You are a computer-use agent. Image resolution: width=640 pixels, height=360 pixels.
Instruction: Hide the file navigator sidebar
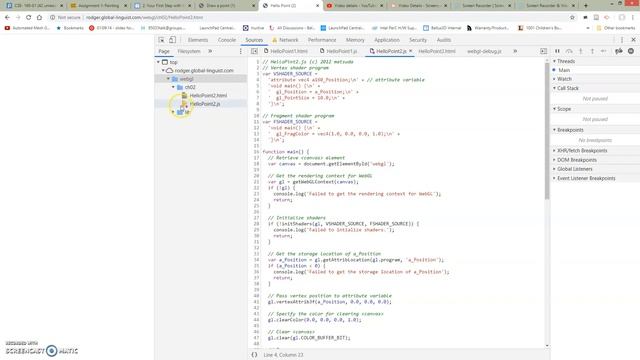[x=254, y=51]
